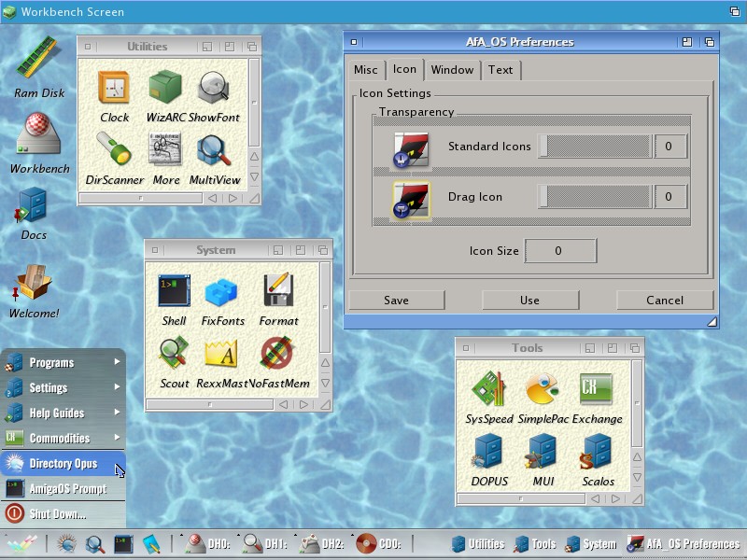
Task: Open the Exchange icon in Tools
Action: tap(597, 390)
